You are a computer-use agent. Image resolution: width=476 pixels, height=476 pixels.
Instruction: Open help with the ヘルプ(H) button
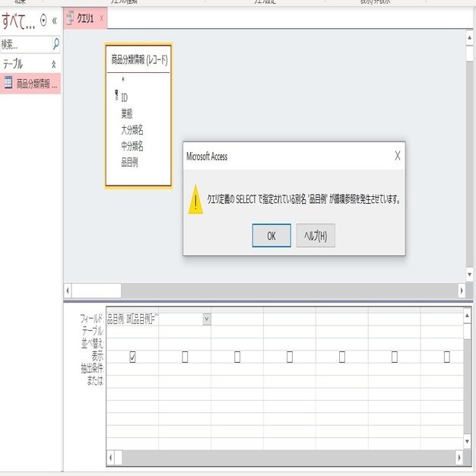(316, 236)
